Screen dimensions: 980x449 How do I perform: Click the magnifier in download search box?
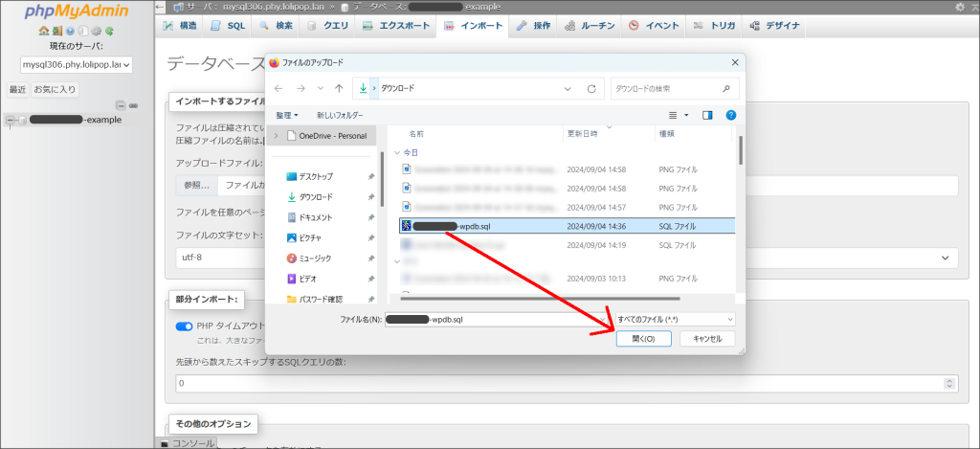click(x=725, y=88)
